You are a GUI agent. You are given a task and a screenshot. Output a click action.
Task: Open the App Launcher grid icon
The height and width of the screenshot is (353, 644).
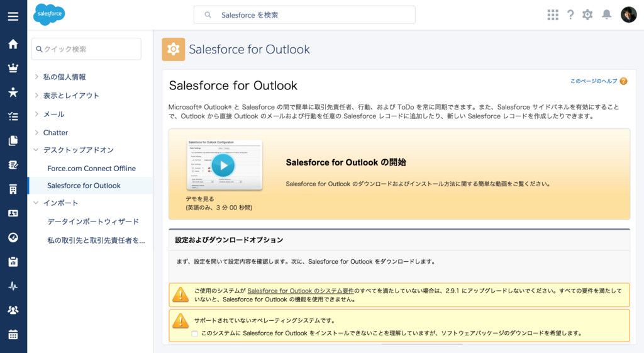coord(553,15)
